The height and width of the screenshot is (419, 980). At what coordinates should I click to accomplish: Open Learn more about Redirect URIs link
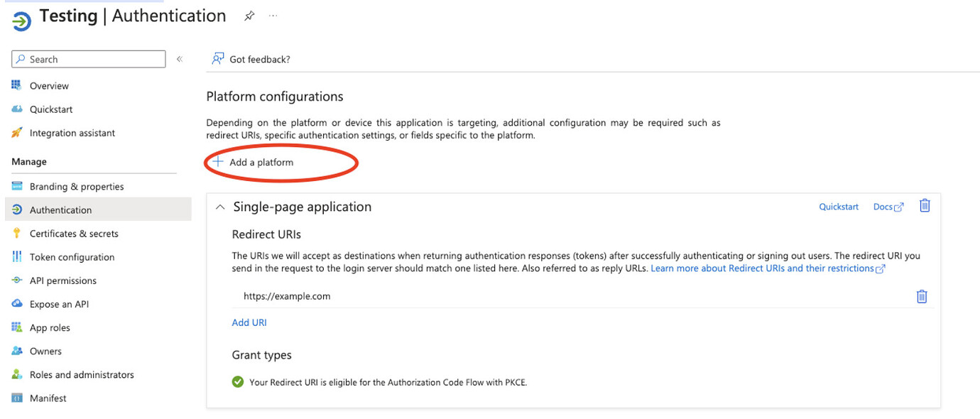pyautogui.click(x=767, y=268)
